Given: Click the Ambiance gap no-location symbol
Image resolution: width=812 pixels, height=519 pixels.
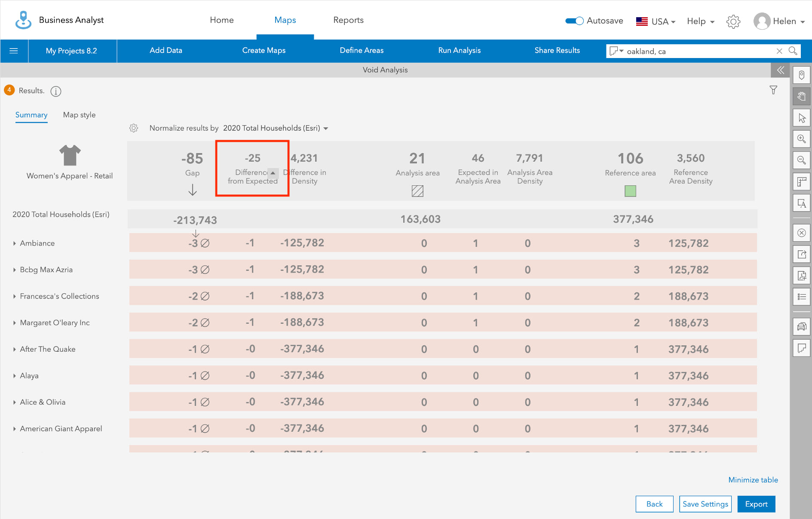Looking at the screenshot, I should tap(205, 243).
